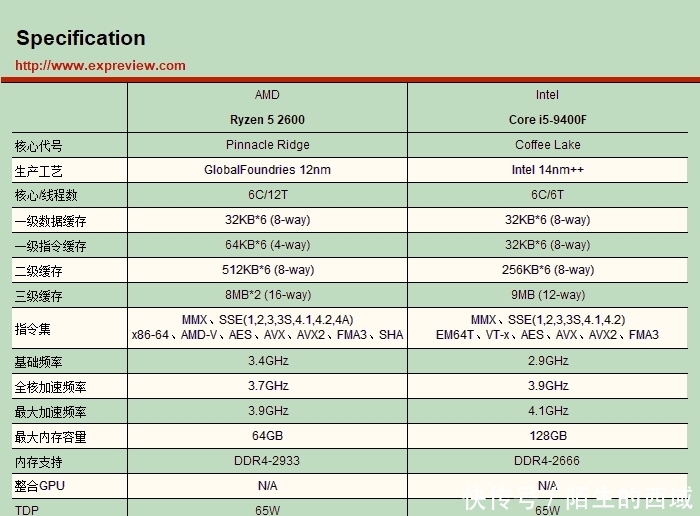Viewport: 700px width, 516px height.
Task: Click the AMD Ryzen 5 2600 column header
Action: click(x=267, y=108)
